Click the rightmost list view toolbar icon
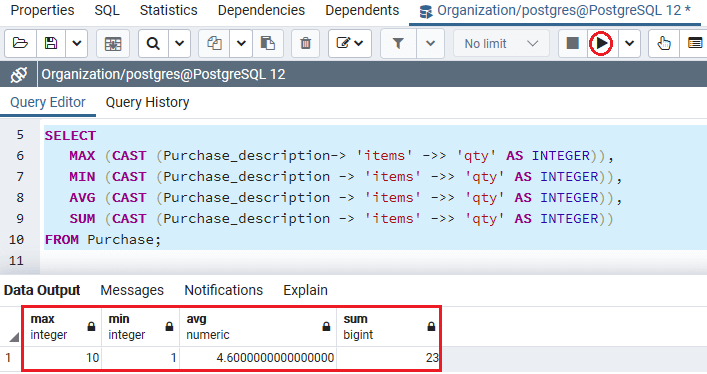Image resolution: width=707 pixels, height=374 pixels. coord(694,43)
